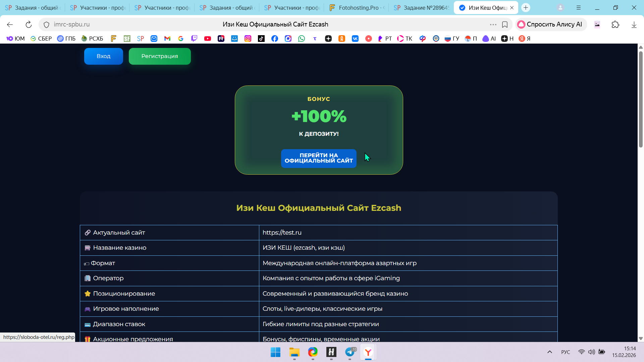Switch to the Задание №289645 tab
Screen dimensions: 644x362
(x=422, y=7)
